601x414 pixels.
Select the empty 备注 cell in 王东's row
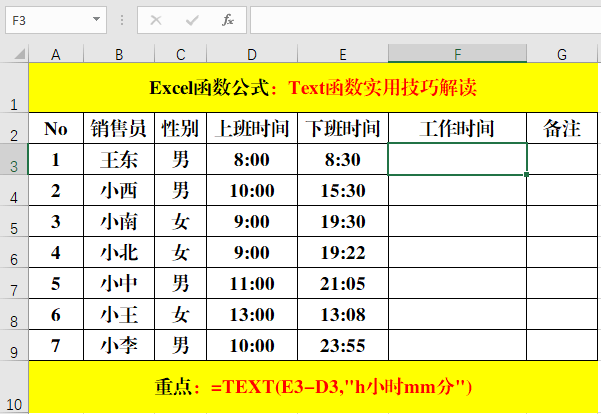pyautogui.click(x=562, y=159)
